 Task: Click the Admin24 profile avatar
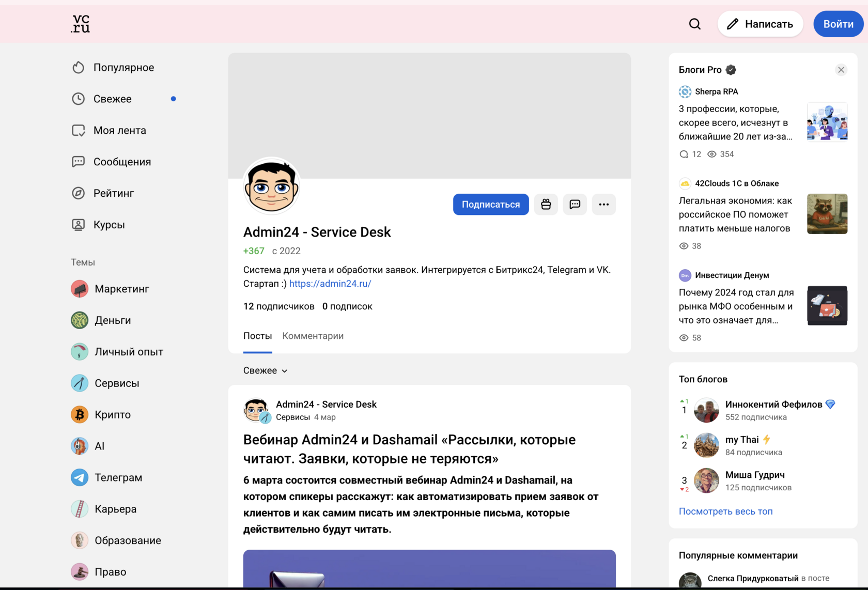click(x=272, y=186)
